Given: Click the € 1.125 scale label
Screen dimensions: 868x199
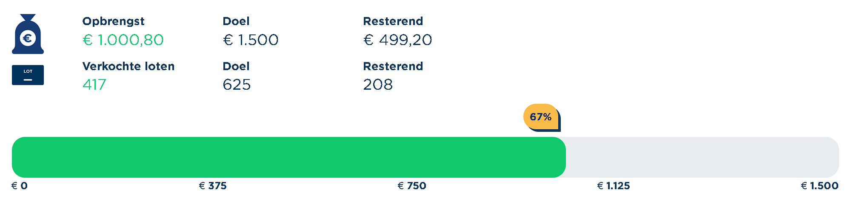Looking at the screenshot, I should pos(614,186).
